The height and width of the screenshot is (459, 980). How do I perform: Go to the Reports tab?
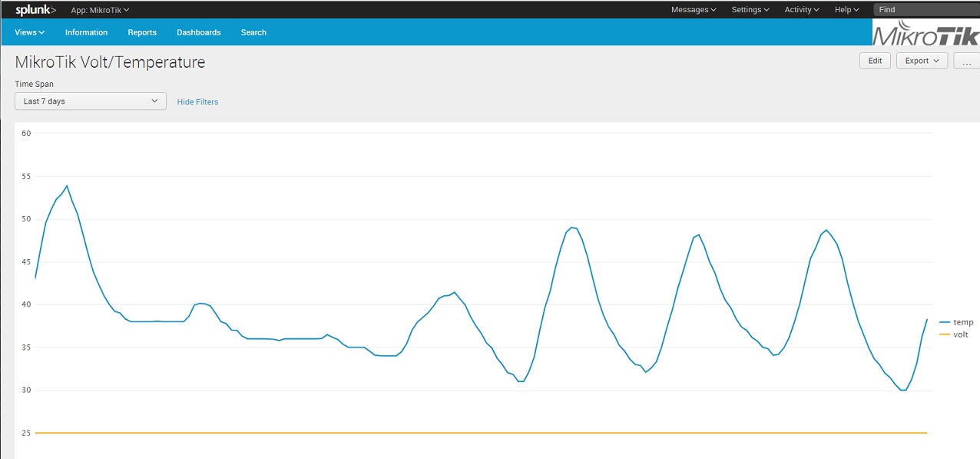pos(142,32)
